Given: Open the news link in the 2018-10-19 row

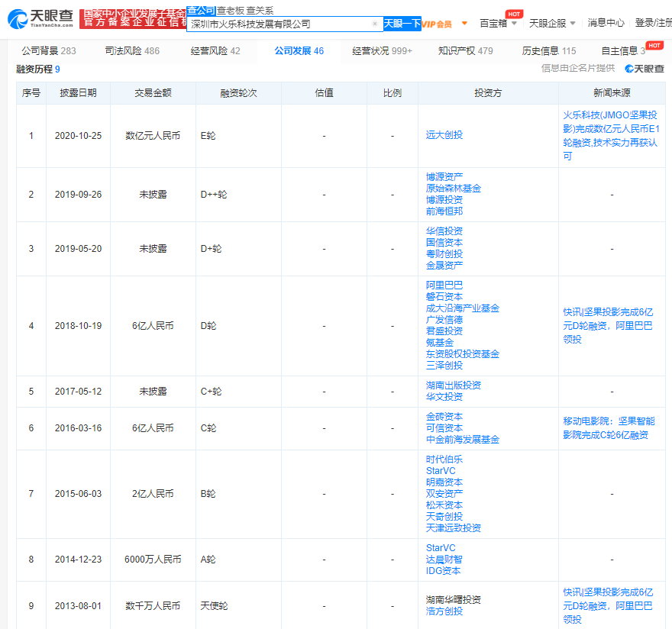Looking at the screenshot, I should [608, 326].
